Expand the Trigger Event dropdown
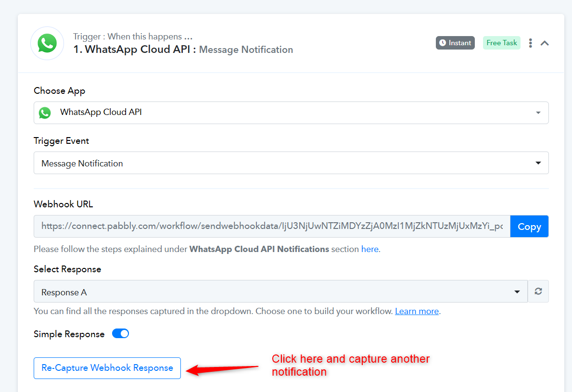Screen dimensions: 572x392 click(291, 163)
